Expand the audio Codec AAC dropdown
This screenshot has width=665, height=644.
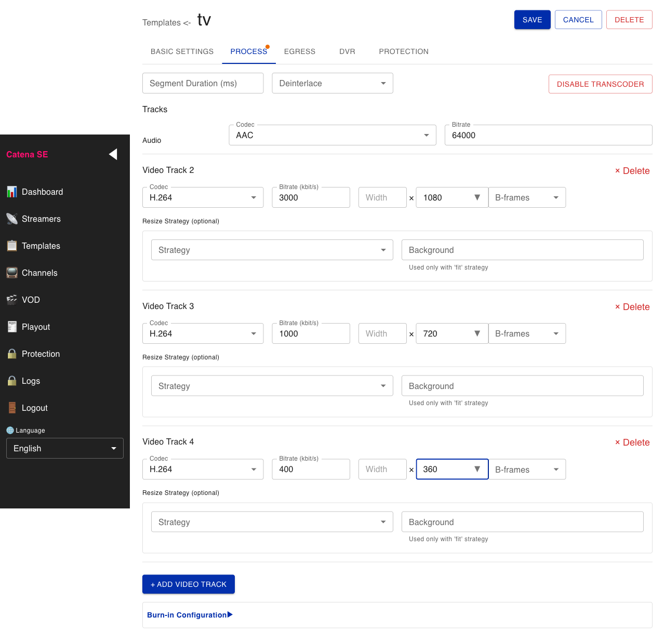point(332,135)
